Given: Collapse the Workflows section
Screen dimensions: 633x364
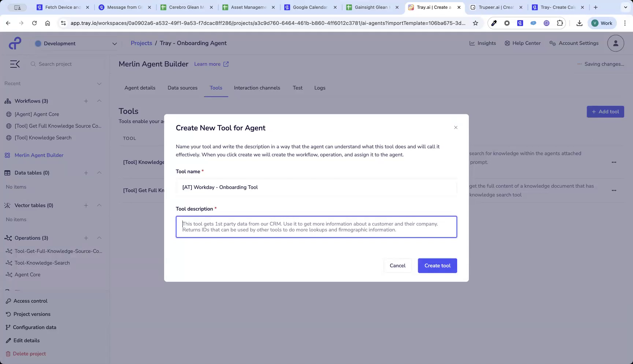Looking at the screenshot, I should (99, 101).
